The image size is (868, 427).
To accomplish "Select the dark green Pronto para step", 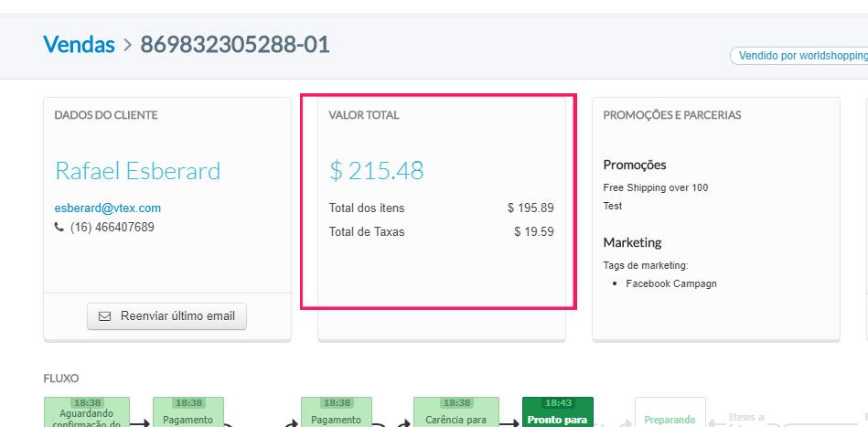I will (557, 412).
